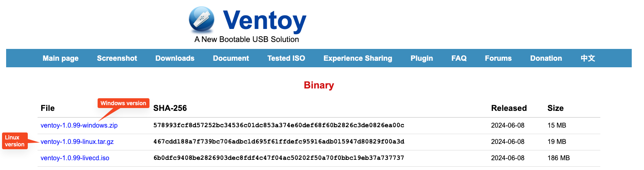
Task: Click the Linux tar.gz SHA-256 hash
Action: (279, 142)
